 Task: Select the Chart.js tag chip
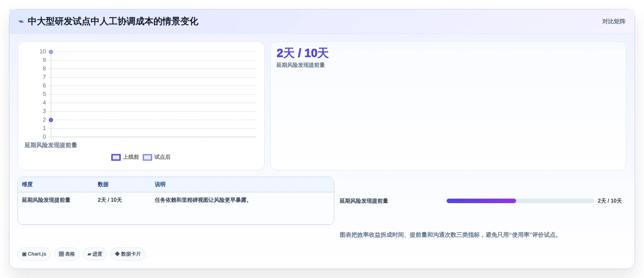tap(34, 254)
